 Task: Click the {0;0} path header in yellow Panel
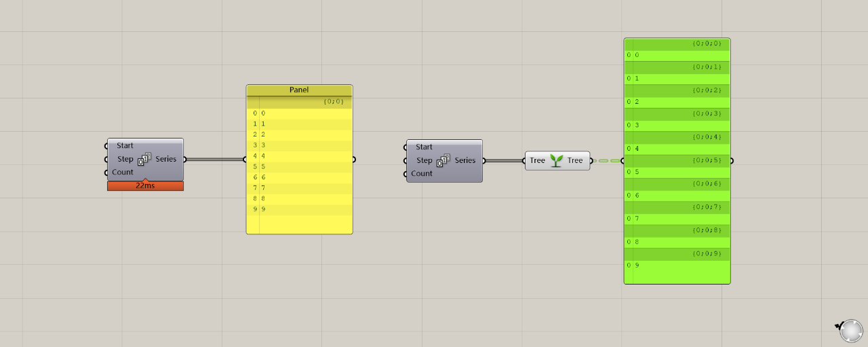(x=334, y=102)
